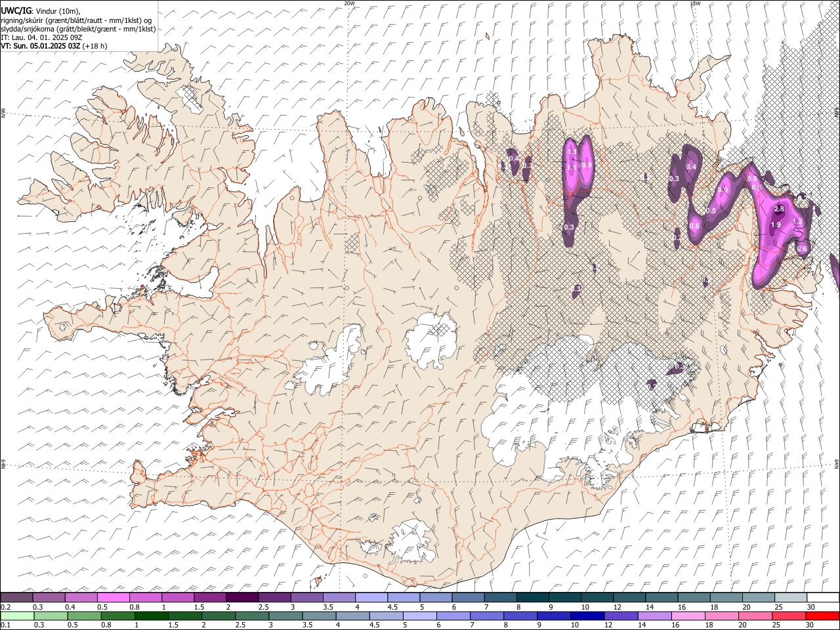
Task: Click the upper legend swatch between 1.5 and 2
Action: (x=210, y=597)
